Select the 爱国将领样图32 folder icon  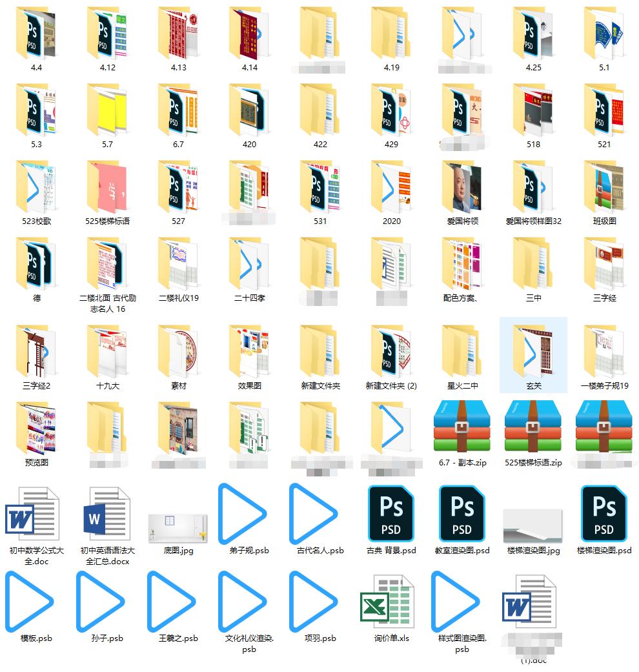533,187
